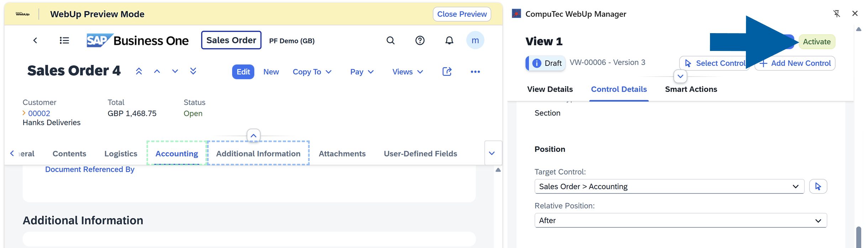
Task: Switch to Control Details tab
Action: (619, 89)
